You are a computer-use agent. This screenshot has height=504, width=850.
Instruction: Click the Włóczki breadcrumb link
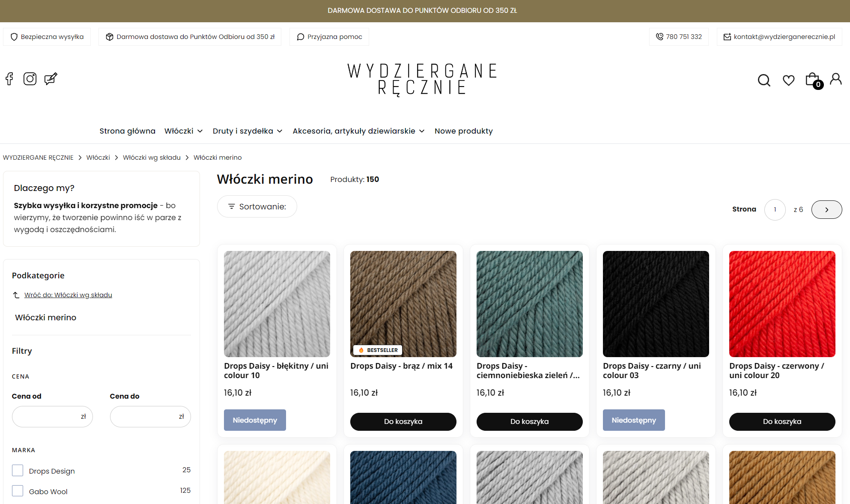pyautogui.click(x=98, y=158)
